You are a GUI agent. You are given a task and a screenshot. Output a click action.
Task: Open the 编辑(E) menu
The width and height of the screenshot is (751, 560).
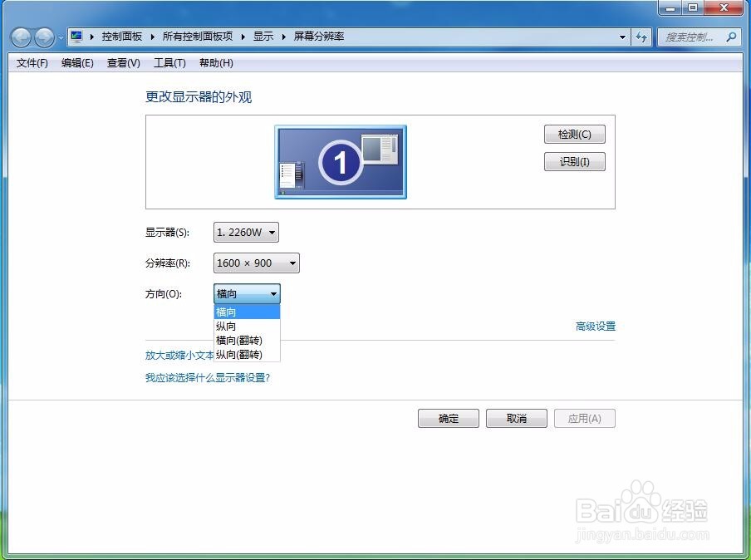[x=77, y=63]
